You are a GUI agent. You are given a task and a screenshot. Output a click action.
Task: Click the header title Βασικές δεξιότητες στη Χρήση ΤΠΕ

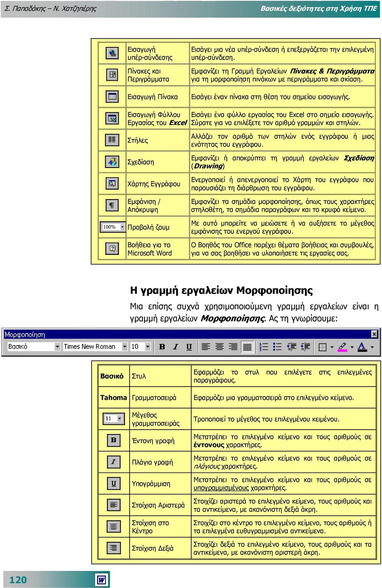coord(319,8)
